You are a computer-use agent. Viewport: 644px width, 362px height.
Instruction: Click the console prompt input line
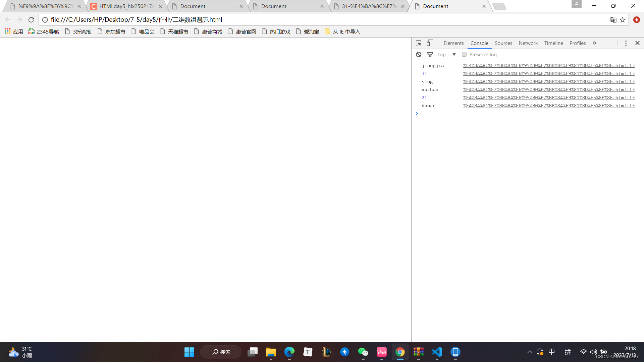click(527, 114)
